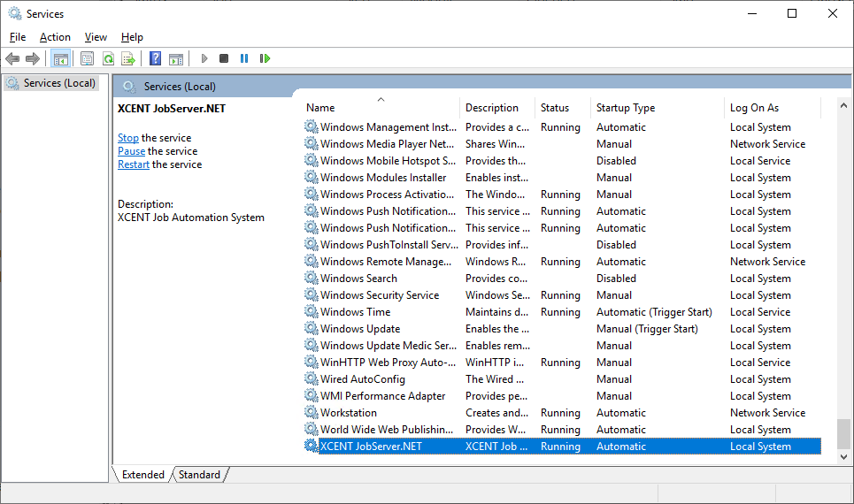
Task: Click the Services title bar gear icon
Action: (x=15, y=13)
